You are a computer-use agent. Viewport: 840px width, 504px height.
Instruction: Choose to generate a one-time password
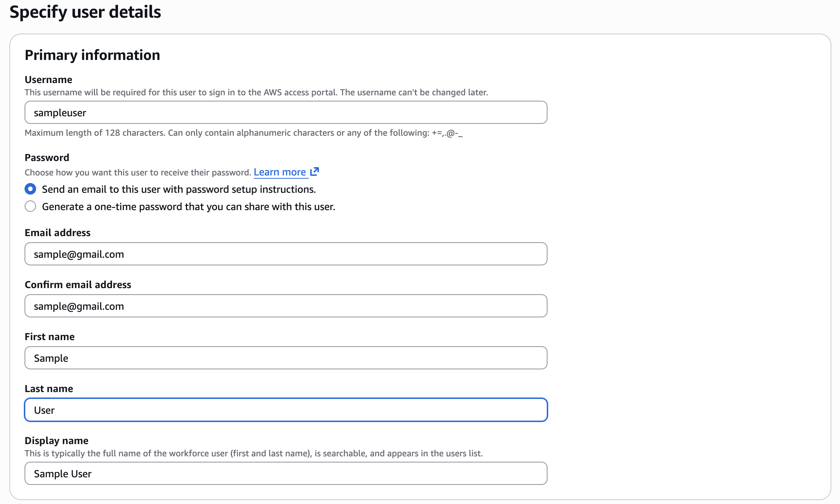(x=30, y=206)
